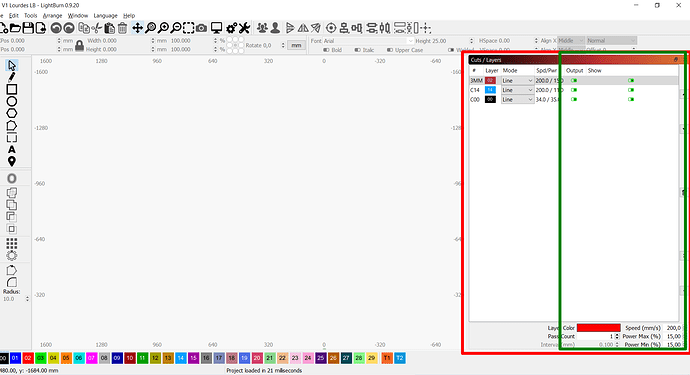This screenshot has height=375, width=690.
Task: Pick palette color swatch 14
Action: tap(181, 358)
